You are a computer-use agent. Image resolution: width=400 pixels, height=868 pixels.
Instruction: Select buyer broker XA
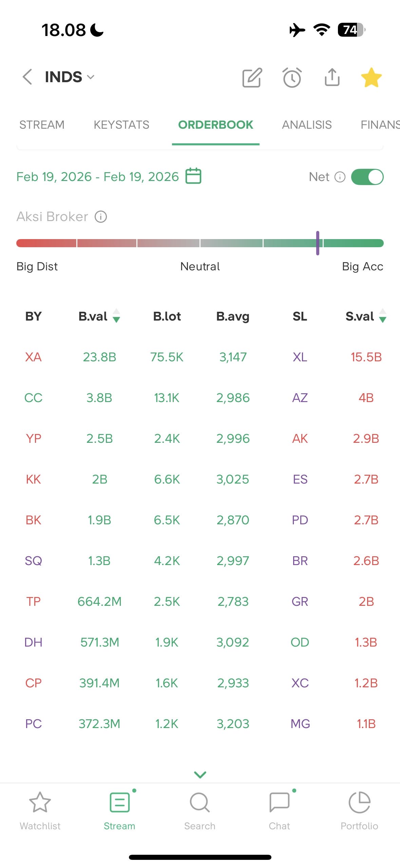pos(33,357)
